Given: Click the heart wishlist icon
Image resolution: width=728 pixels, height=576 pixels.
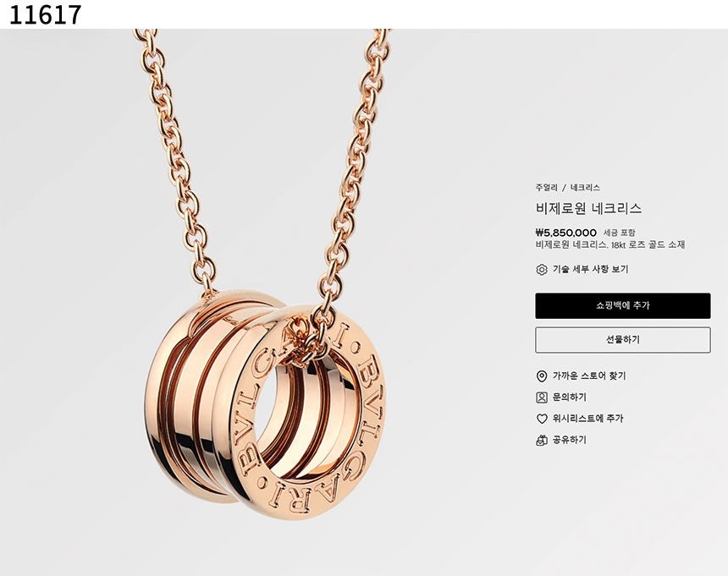Looking at the screenshot, I should tap(542, 419).
